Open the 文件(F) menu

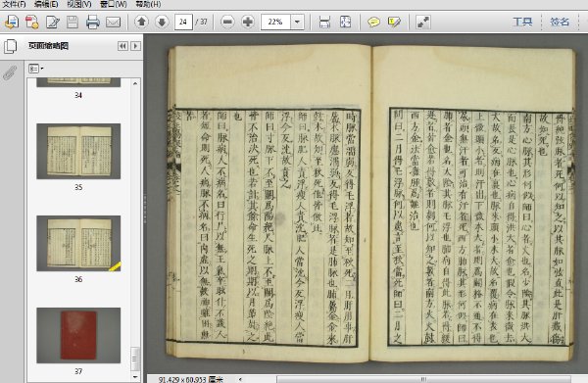[15, 4]
